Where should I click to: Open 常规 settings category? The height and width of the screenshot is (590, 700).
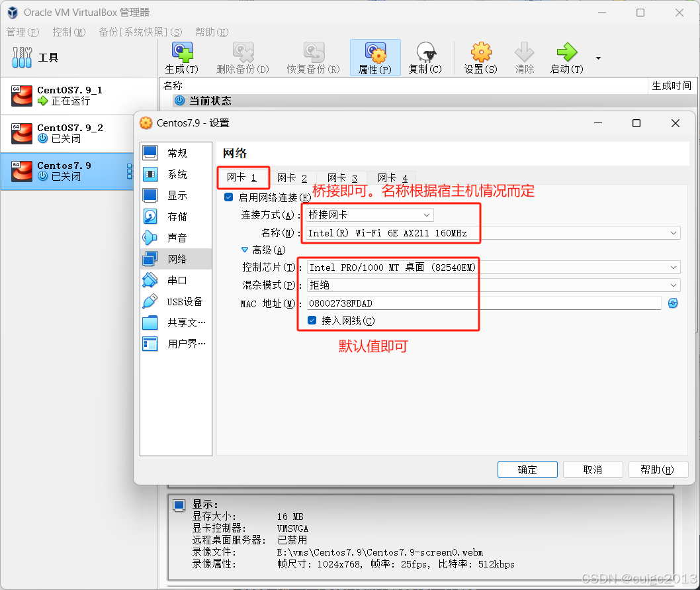176,154
